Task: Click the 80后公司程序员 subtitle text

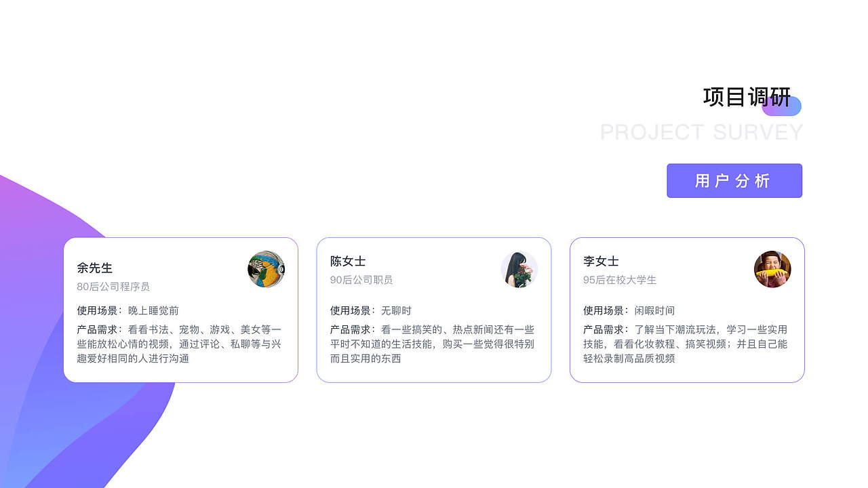Action: pyautogui.click(x=114, y=287)
